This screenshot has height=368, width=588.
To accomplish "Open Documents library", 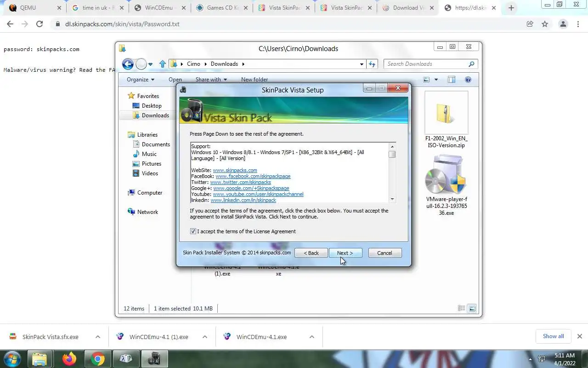I will click(x=156, y=144).
